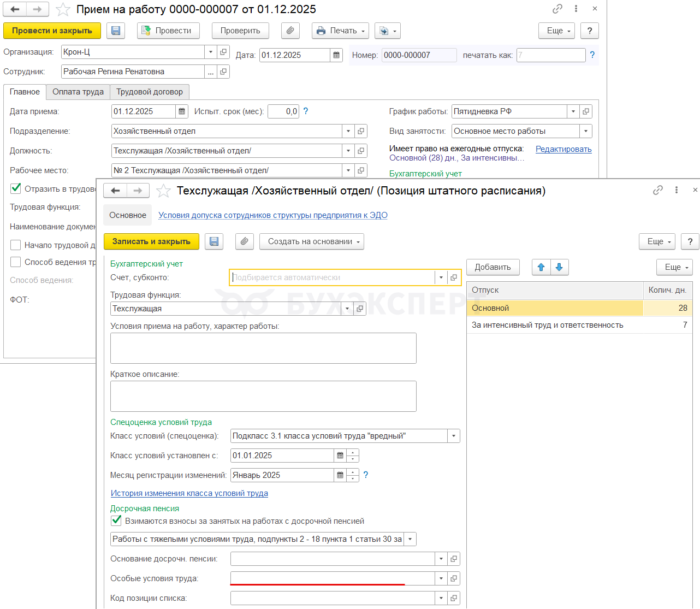Open calendar picker for Дата приема field
700x609 pixels.
coord(182,111)
